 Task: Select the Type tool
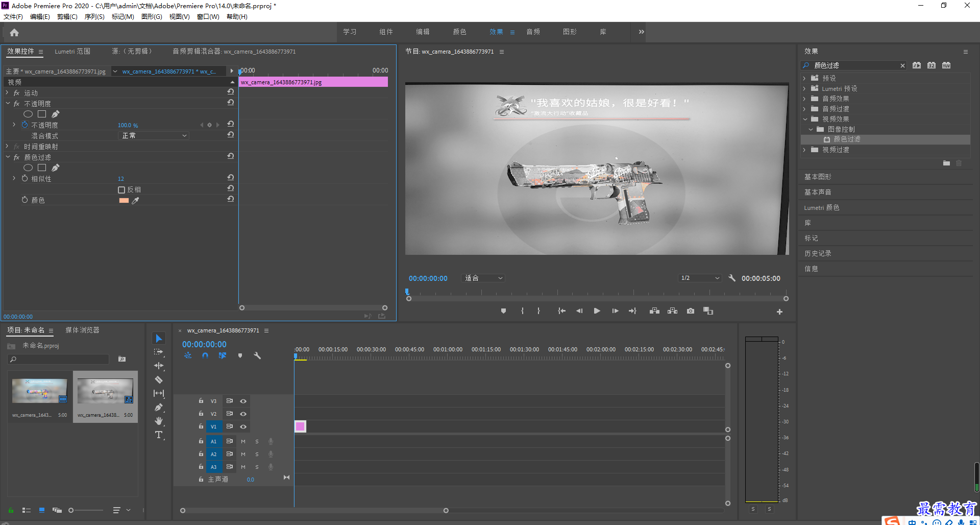tap(159, 435)
